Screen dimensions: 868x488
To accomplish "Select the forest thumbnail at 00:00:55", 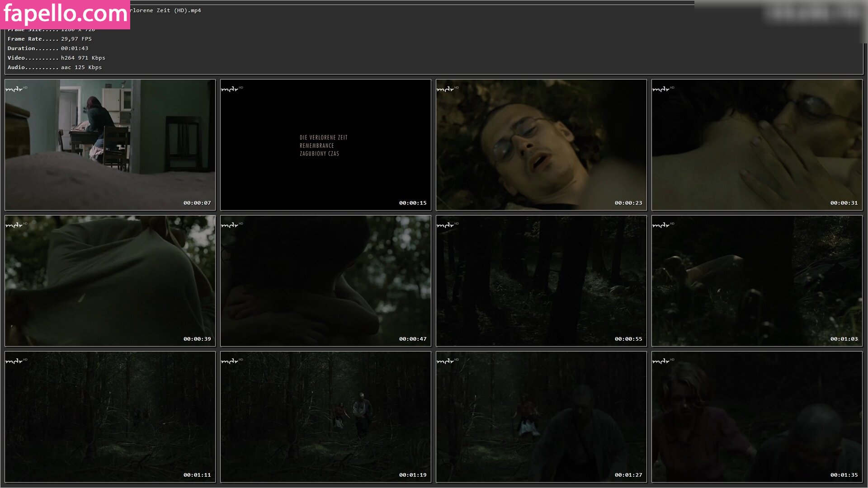I will [541, 281].
